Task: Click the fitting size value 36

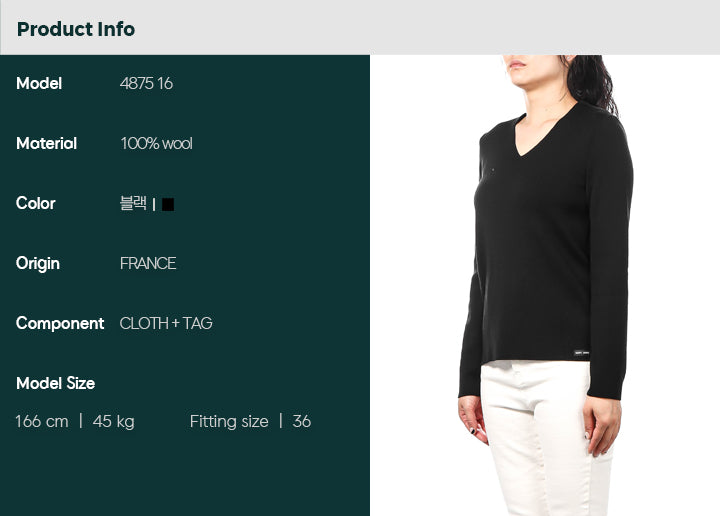Action: (x=302, y=421)
